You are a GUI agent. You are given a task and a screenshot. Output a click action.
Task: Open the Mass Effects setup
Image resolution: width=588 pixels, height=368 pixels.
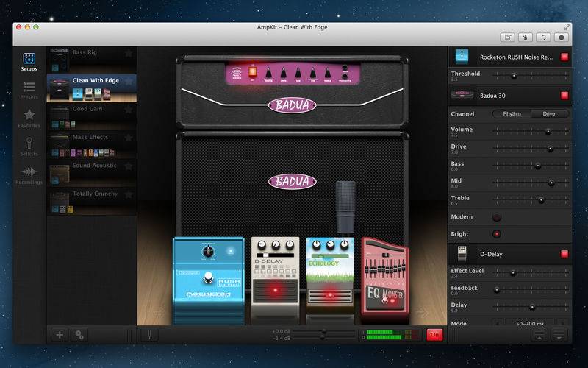[x=91, y=144]
